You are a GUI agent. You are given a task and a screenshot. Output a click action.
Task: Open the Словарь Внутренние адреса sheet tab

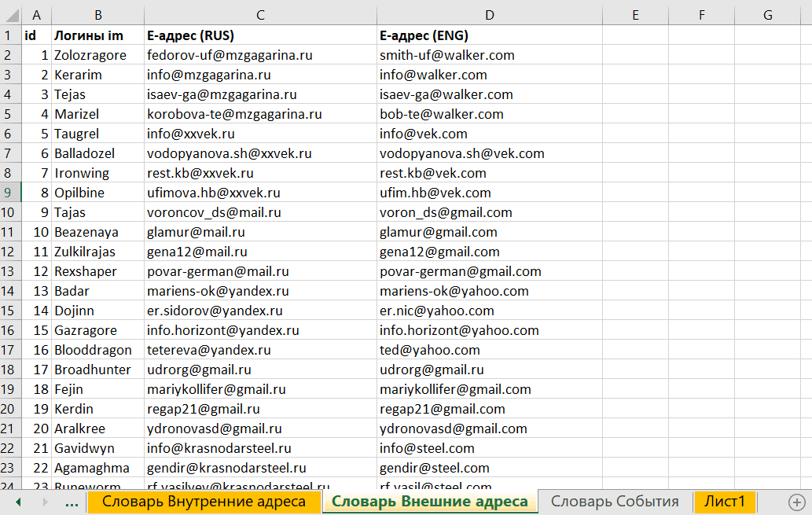[x=204, y=502]
